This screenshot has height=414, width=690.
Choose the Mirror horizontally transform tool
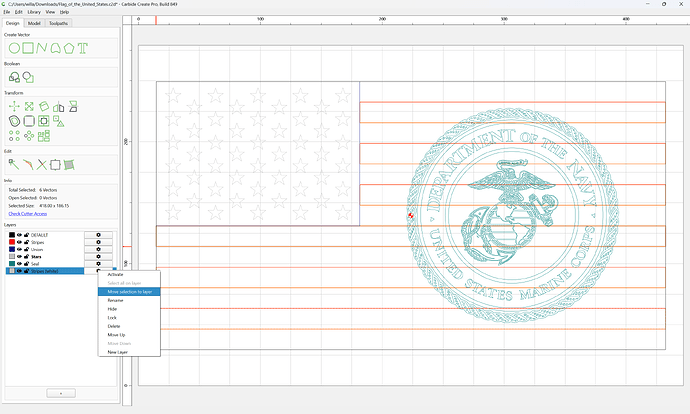59,106
